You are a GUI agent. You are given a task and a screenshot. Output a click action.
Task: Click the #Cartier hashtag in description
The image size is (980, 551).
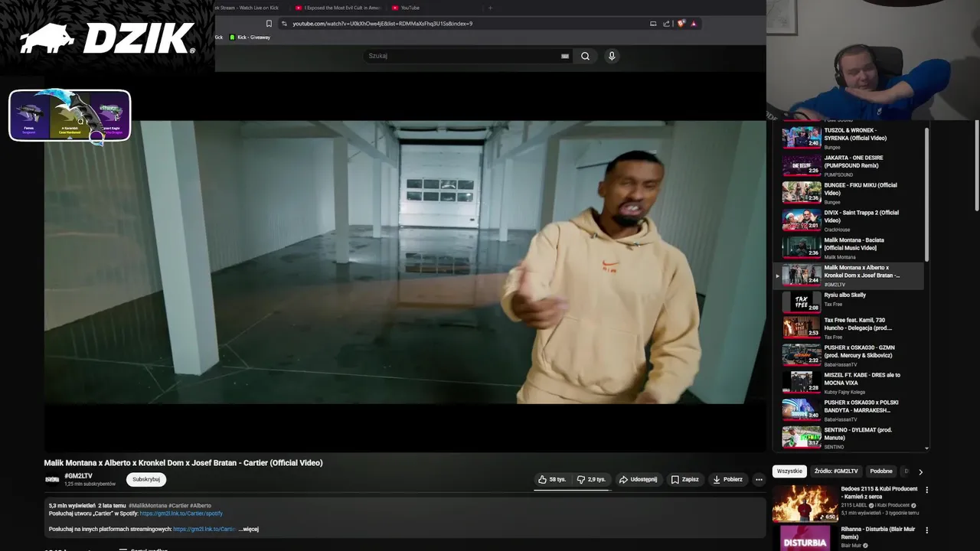(x=178, y=506)
